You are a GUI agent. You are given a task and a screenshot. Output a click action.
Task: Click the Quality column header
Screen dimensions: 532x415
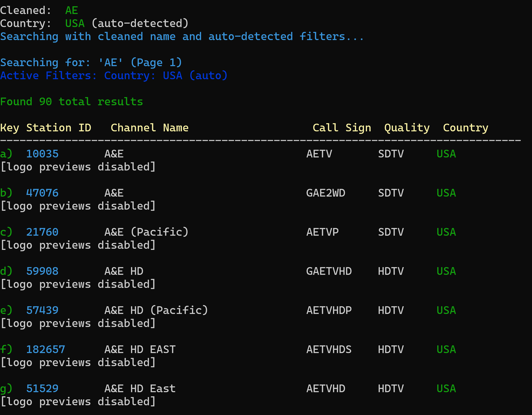(x=407, y=128)
